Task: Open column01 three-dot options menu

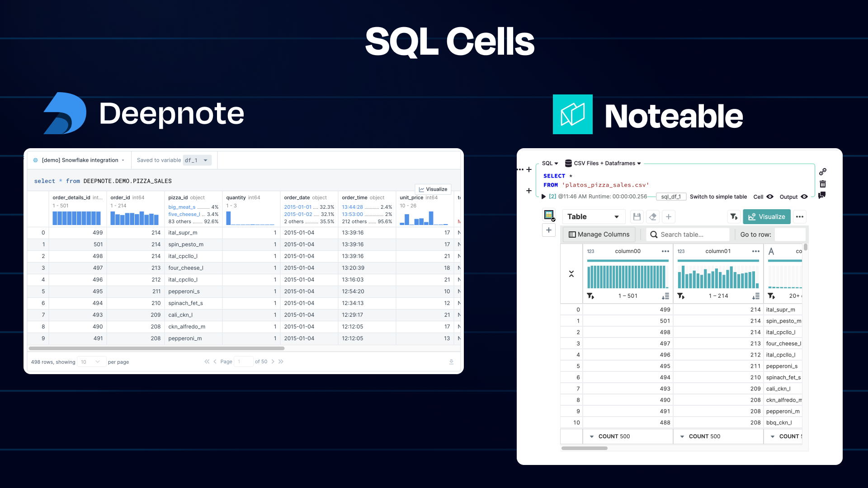Action: point(756,251)
